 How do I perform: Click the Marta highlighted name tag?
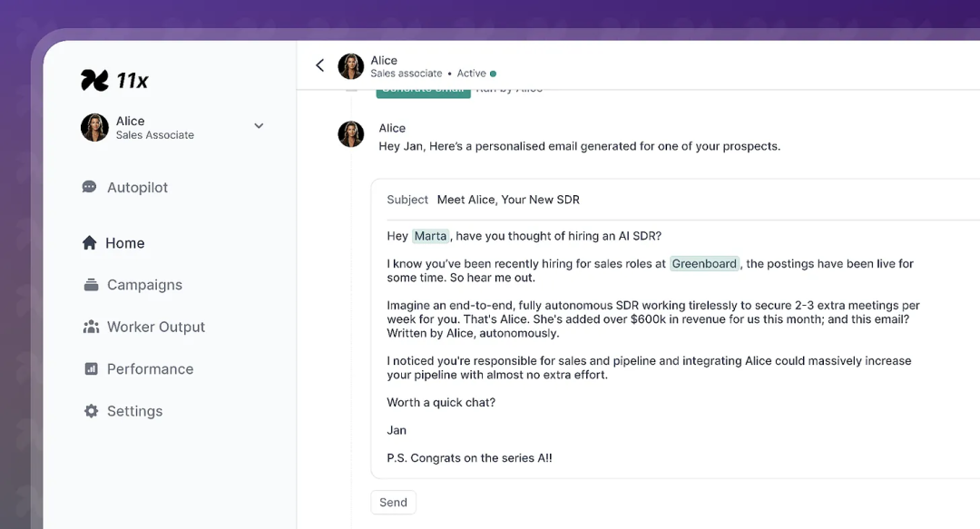[431, 236]
